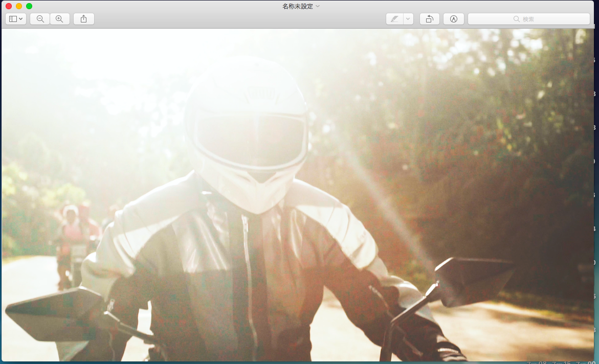Close the Preview window

tap(9, 6)
